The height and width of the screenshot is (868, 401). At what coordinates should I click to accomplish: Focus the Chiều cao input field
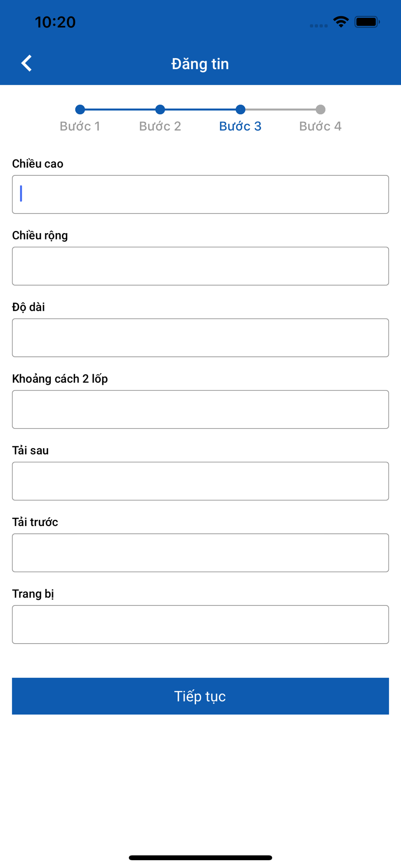pyautogui.click(x=200, y=194)
